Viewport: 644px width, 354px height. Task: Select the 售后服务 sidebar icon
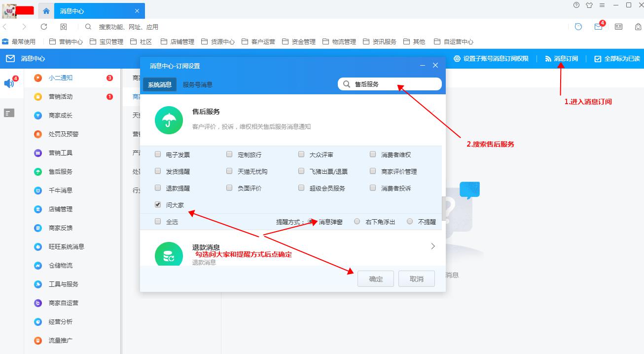(x=38, y=172)
